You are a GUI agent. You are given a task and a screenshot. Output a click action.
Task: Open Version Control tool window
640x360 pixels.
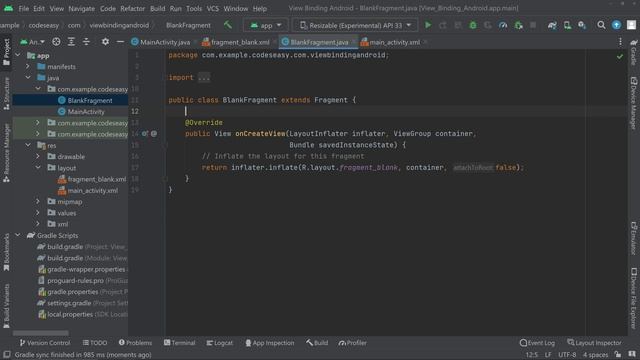click(45, 343)
